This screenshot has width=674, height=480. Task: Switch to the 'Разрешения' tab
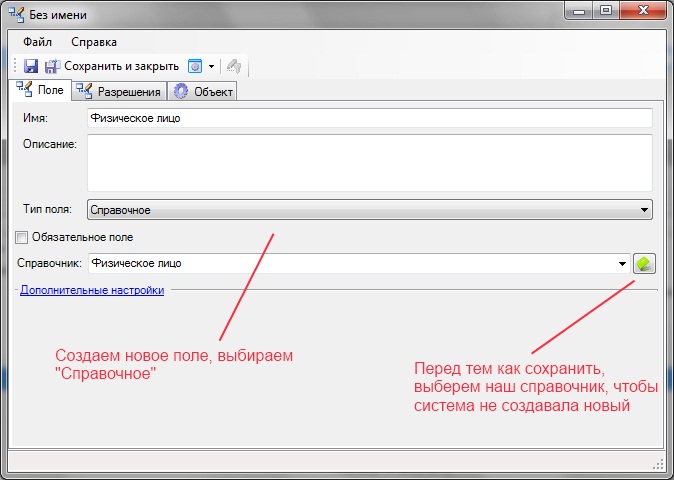(x=119, y=92)
